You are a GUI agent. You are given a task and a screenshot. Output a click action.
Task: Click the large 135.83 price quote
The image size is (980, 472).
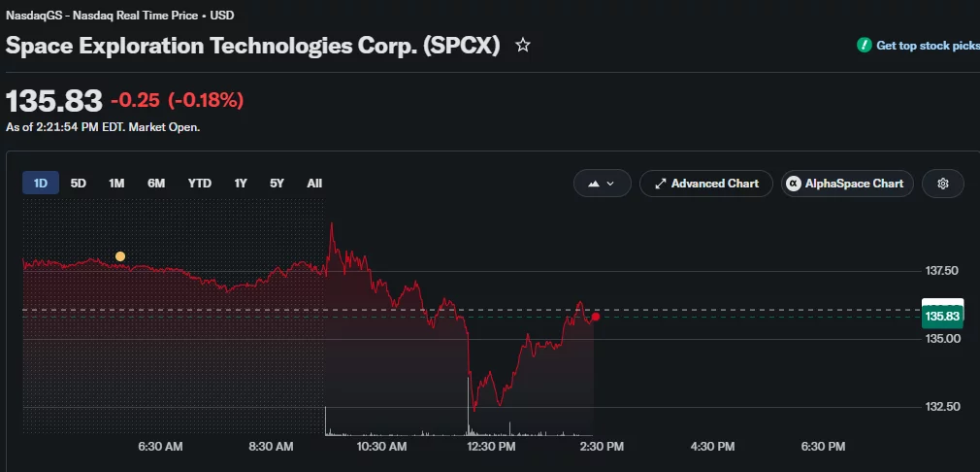(53, 101)
